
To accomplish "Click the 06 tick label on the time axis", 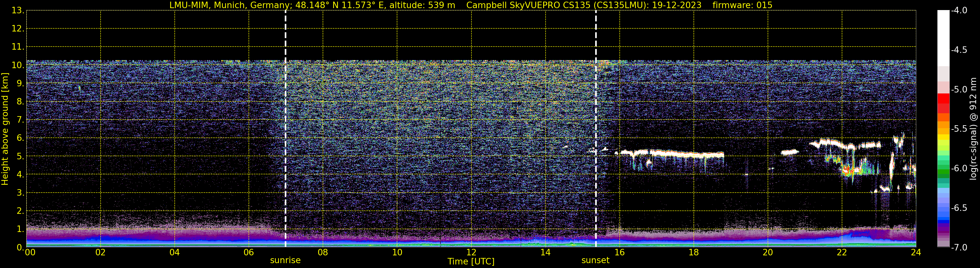I will 249,252.
